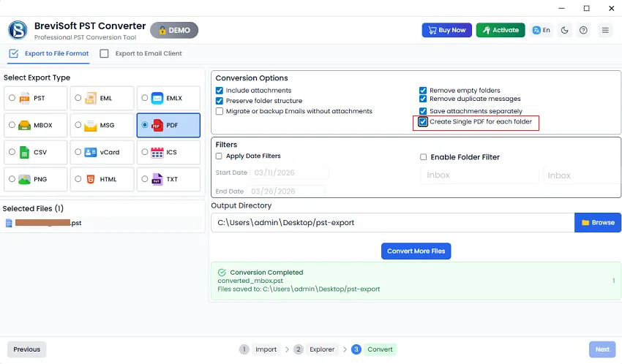
Task: Click the Start Date field
Action: pyautogui.click(x=289, y=172)
